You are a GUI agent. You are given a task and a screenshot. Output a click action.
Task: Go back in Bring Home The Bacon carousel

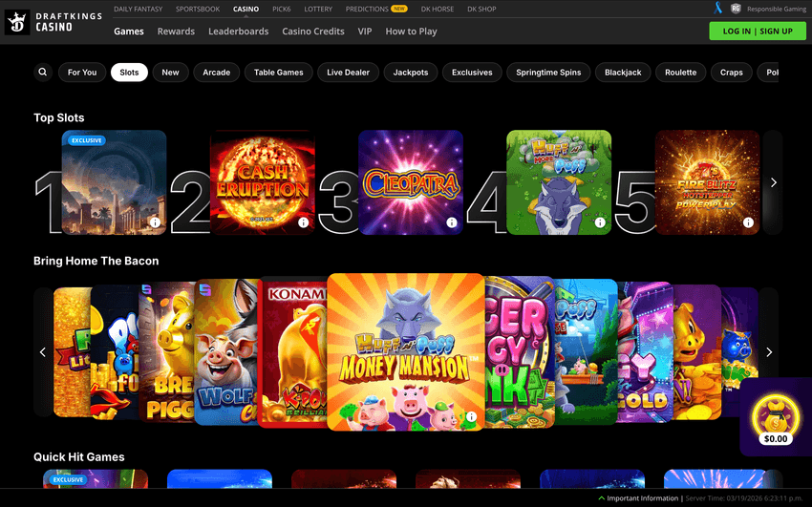click(43, 352)
